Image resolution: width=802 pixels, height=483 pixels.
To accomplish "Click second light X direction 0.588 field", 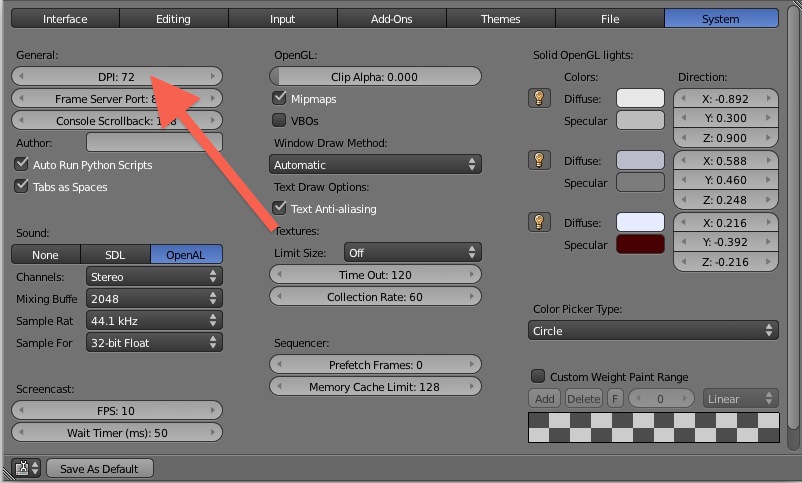I will tap(726, 160).
